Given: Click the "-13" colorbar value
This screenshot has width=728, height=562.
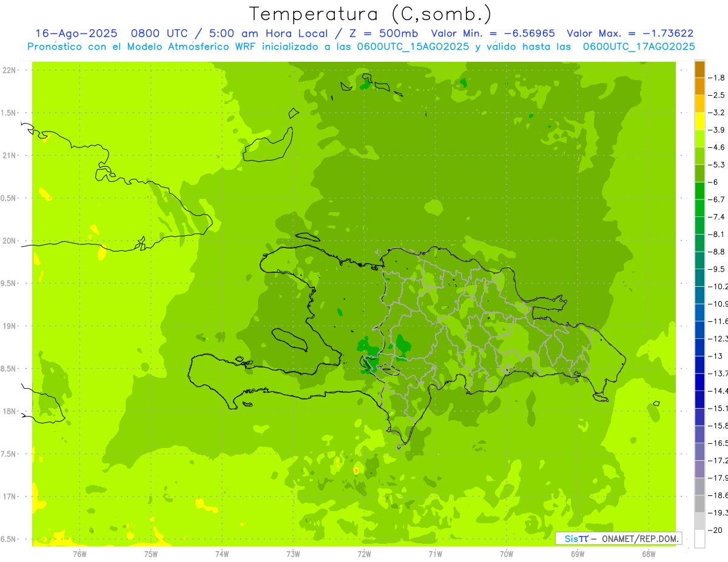Looking at the screenshot, I should [714, 356].
